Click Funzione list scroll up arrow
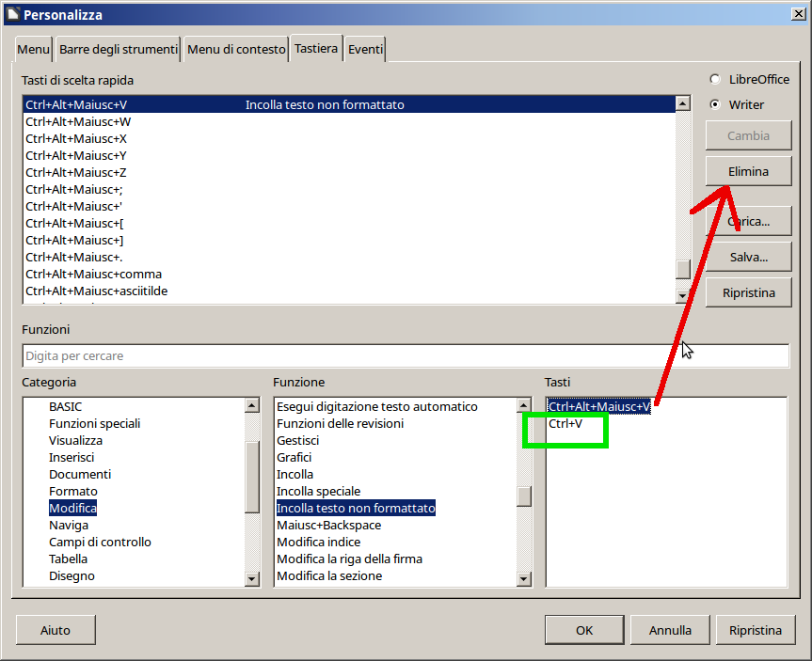This screenshot has width=812, height=661. 524,404
